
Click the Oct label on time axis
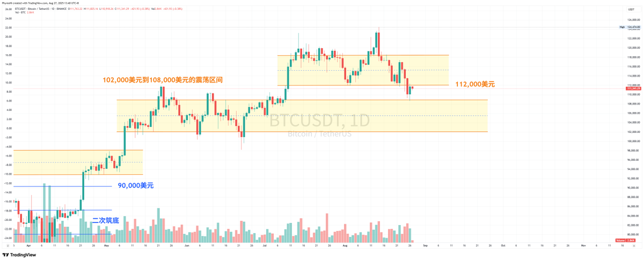click(x=503, y=245)
